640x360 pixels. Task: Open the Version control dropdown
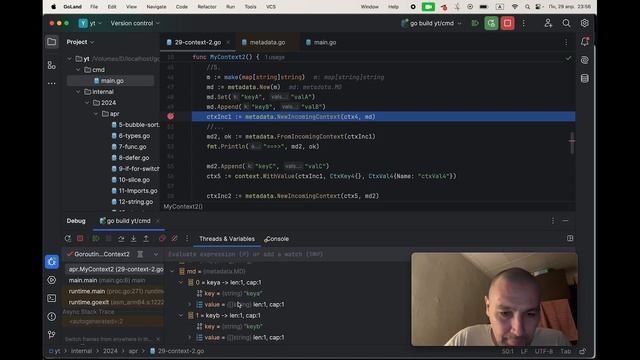click(x=135, y=23)
